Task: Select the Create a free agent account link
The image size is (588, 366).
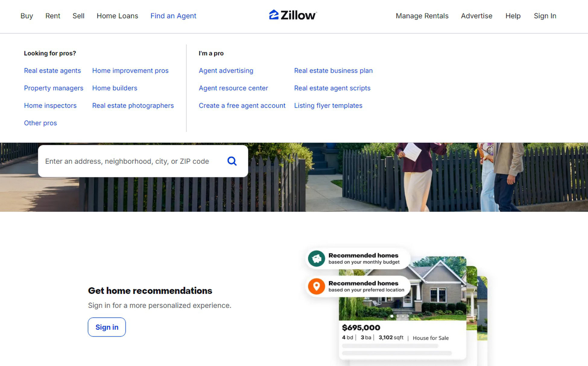Action: tap(242, 105)
